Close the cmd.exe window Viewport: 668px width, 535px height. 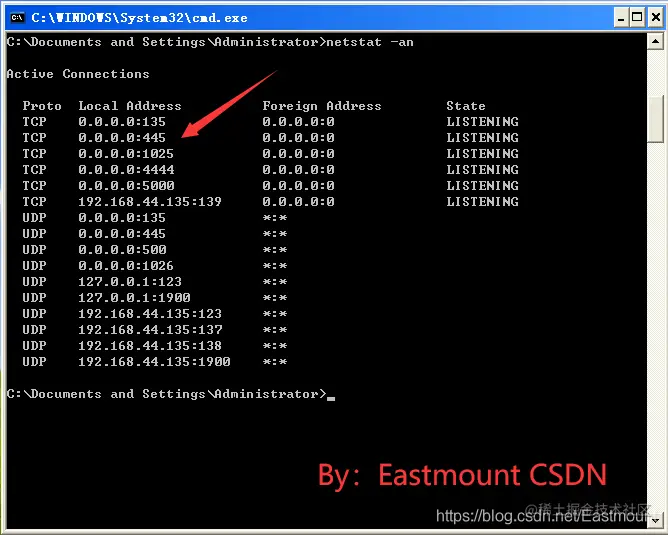coord(656,18)
